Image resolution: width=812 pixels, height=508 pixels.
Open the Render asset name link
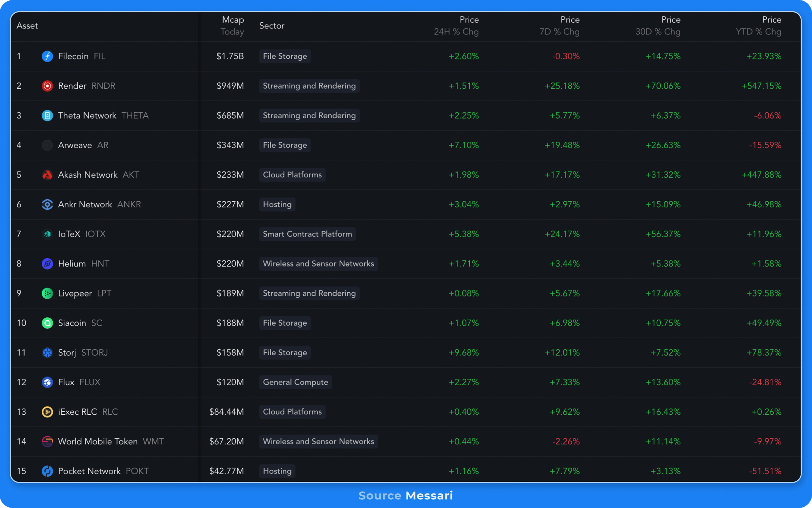(x=72, y=86)
